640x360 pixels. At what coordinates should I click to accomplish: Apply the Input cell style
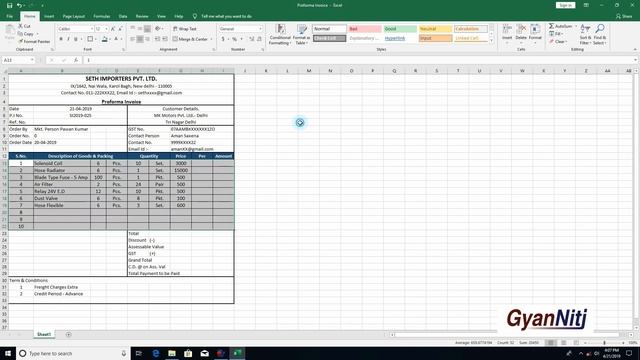pos(436,38)
